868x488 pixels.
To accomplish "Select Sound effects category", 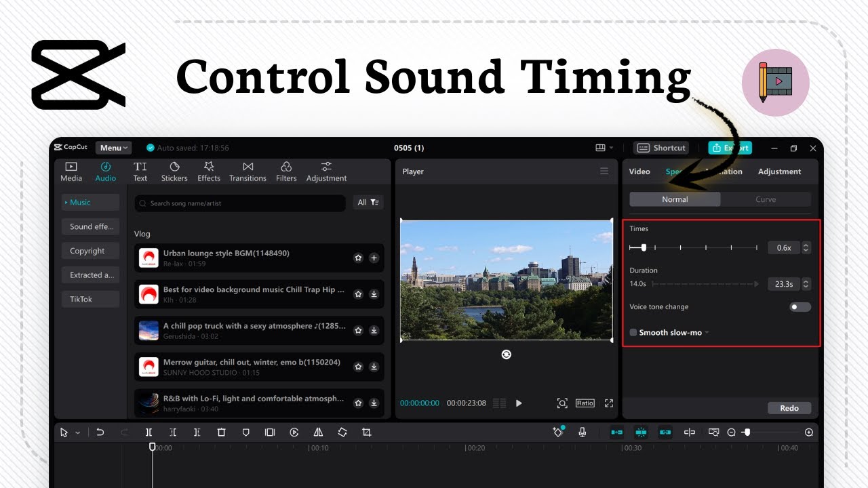I will coord(91,226).
